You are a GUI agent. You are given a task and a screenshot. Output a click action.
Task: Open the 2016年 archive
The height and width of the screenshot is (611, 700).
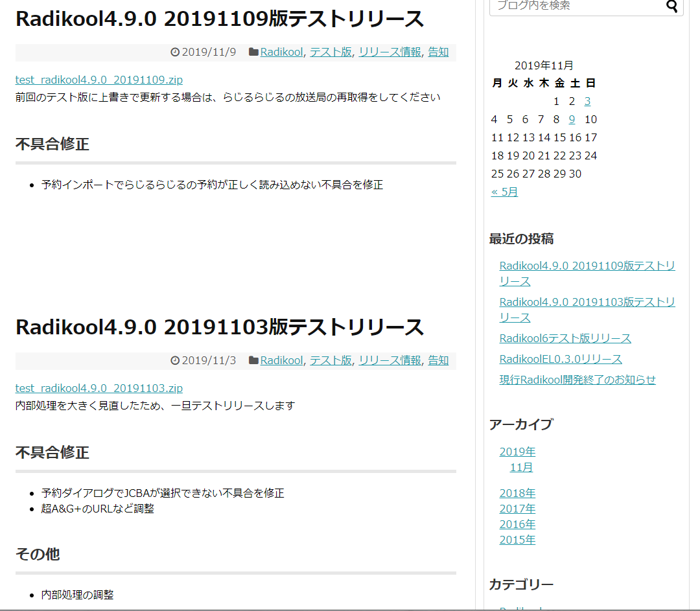point(517,524)
